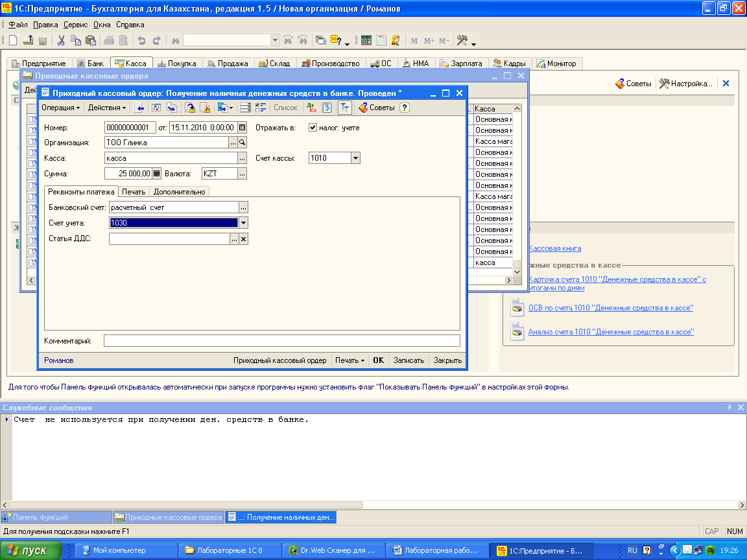Click the windows list icon in main toolbar
The image size is (747, 560).
320,40
